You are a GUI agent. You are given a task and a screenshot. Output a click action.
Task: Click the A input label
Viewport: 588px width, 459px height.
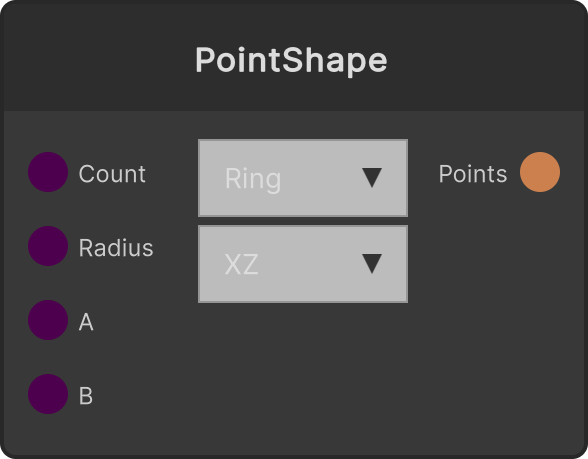pyautogui.click(x=86, y=322)
